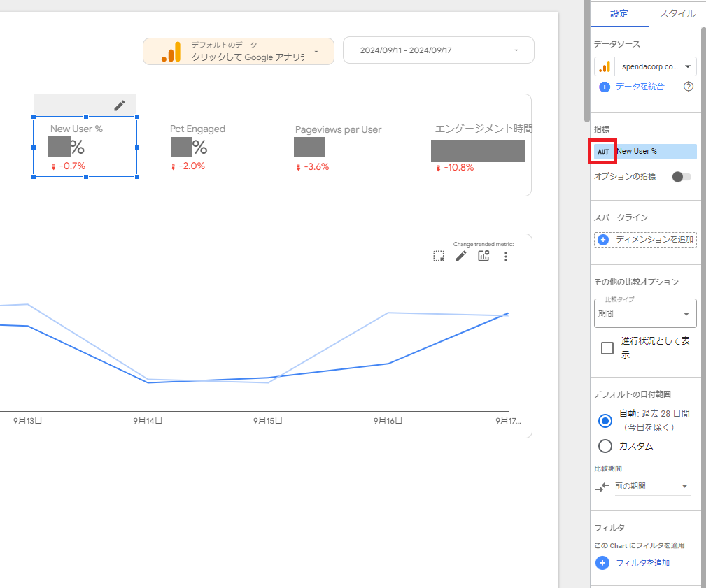Switch to the 設定 tab
Screen dimensions: 706x588
point(619,13)
